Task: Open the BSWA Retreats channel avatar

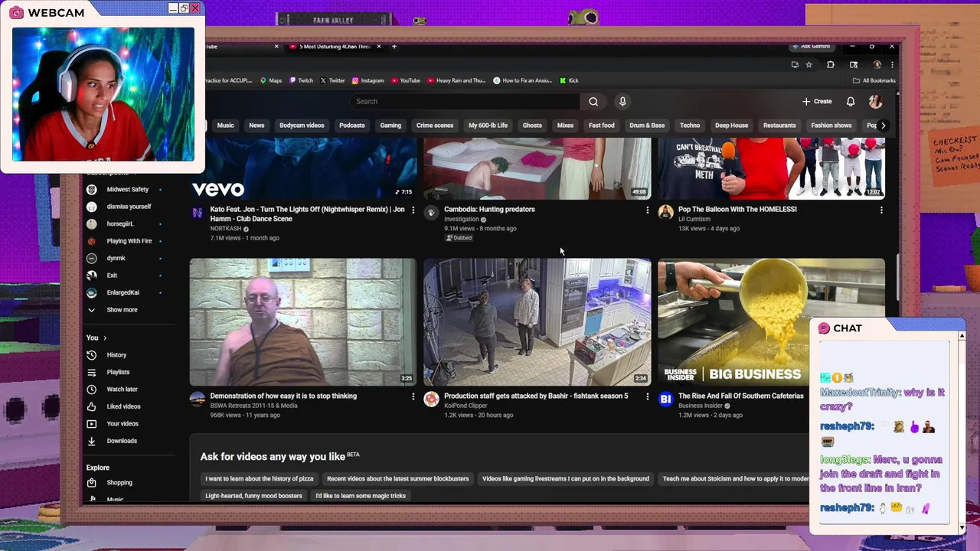Action: 198,399
